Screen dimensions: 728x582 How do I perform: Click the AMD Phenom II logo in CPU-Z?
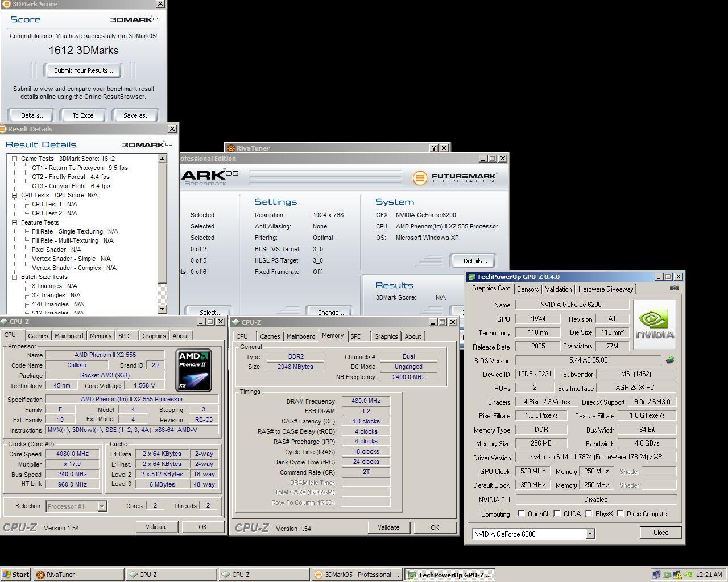[193, 370]
